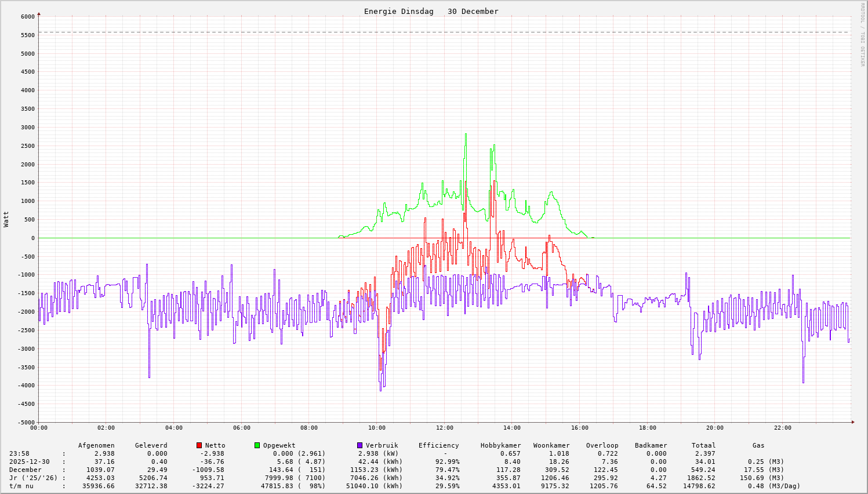Click the Totaal column header

point(703,445)
